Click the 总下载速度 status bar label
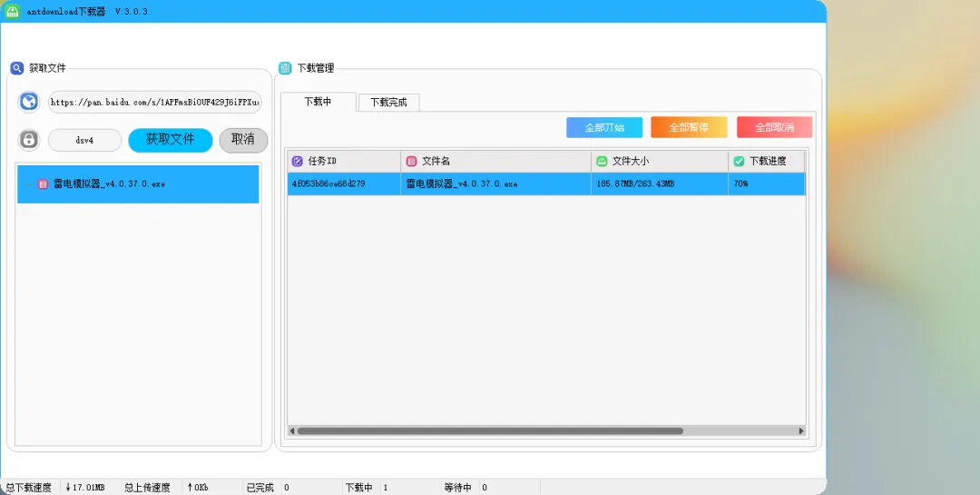Viewport: 980px width, 495px height. point(29,488)
